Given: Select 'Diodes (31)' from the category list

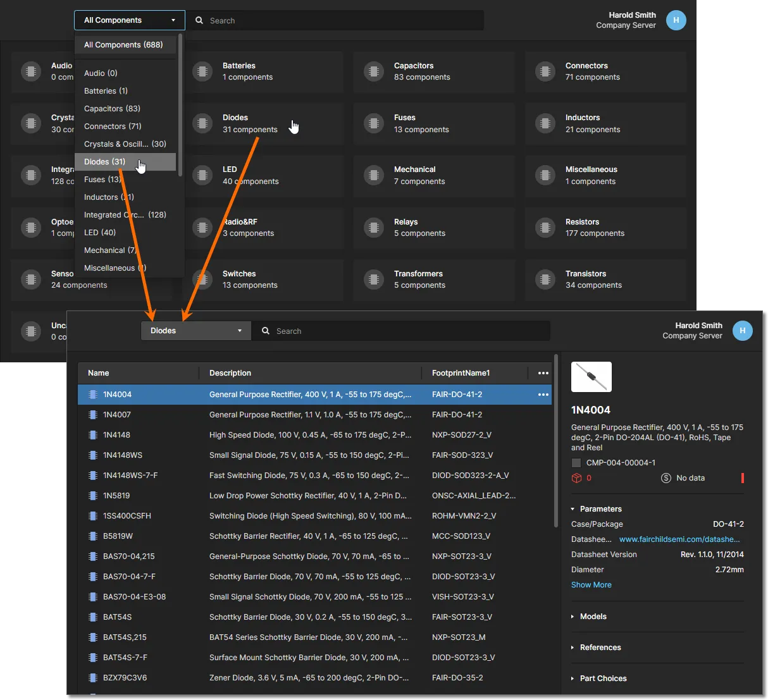Looking at the screenshot, I should pyautogui.click(x=105, y=161).
